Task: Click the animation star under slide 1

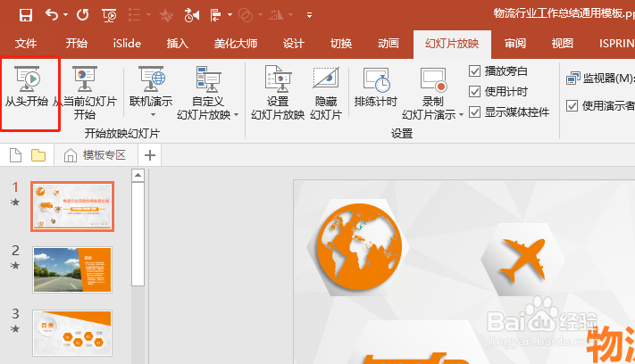Action: click(x=15, y=202)
